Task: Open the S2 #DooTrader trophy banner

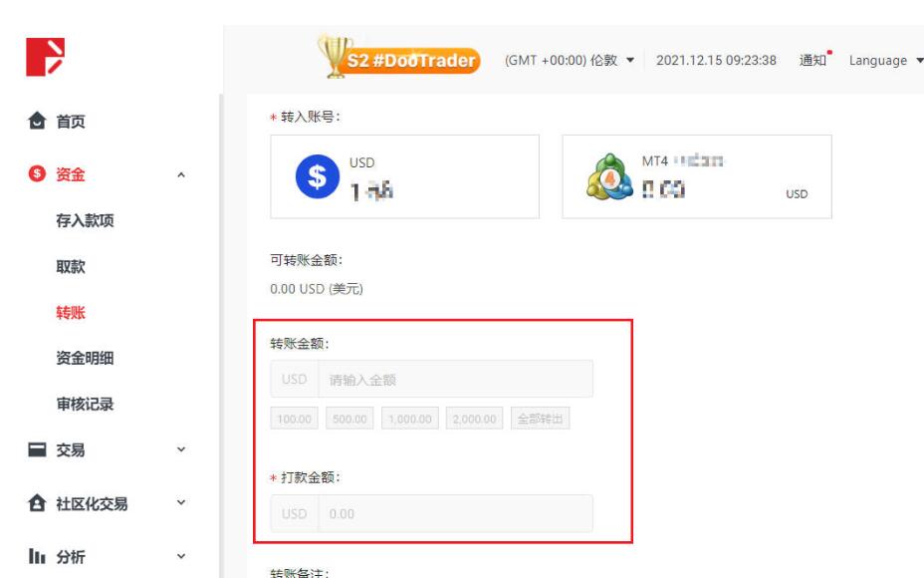Action: coord(399,57)
